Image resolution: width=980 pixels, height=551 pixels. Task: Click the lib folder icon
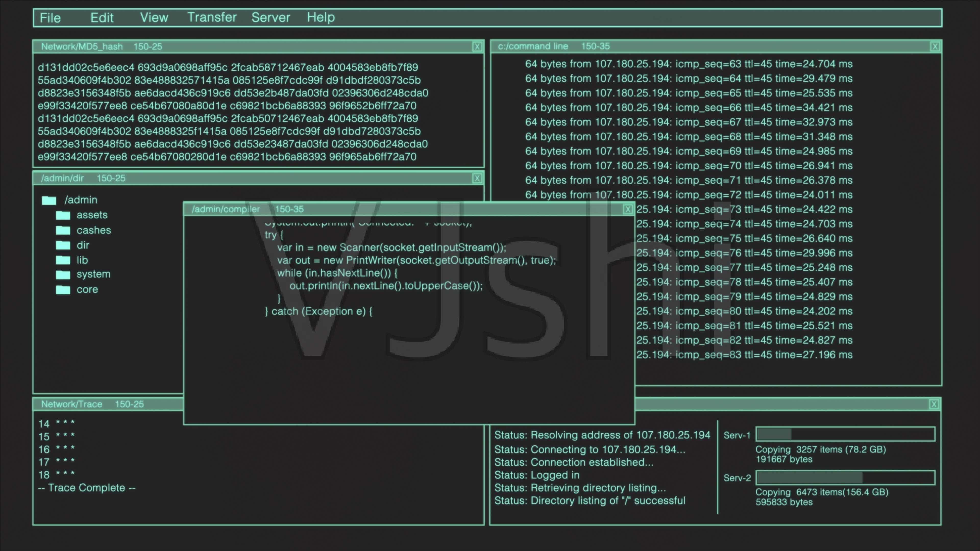[x=63, y=260]
